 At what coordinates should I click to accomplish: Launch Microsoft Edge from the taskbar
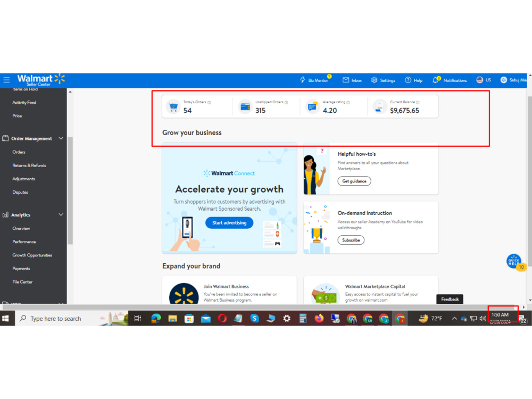click(156, 319)
